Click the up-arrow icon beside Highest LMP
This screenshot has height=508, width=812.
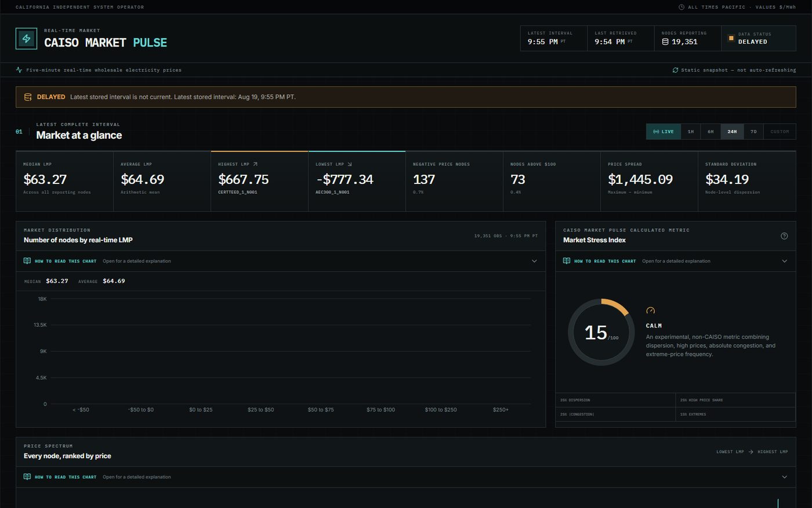click(x=255, y=164)
